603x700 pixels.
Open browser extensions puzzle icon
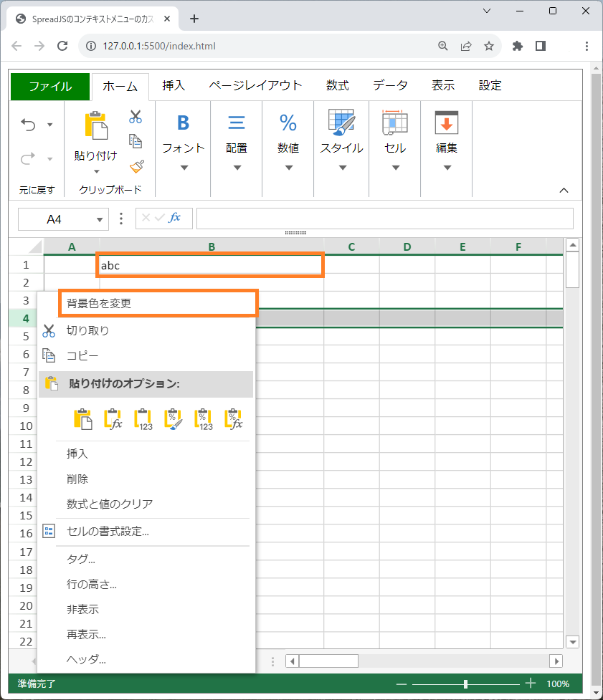[x=517, y=46]
